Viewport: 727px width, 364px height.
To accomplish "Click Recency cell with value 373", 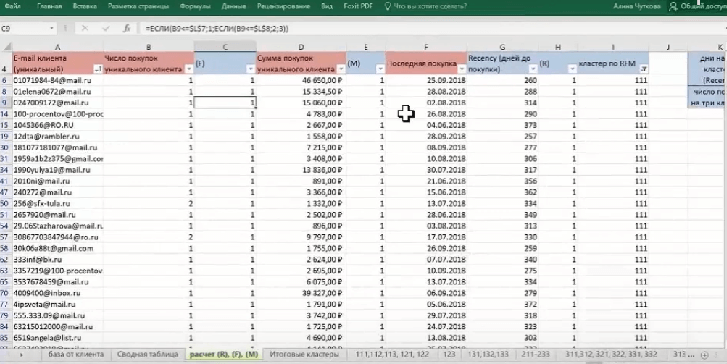I will [x=503, y=125].
